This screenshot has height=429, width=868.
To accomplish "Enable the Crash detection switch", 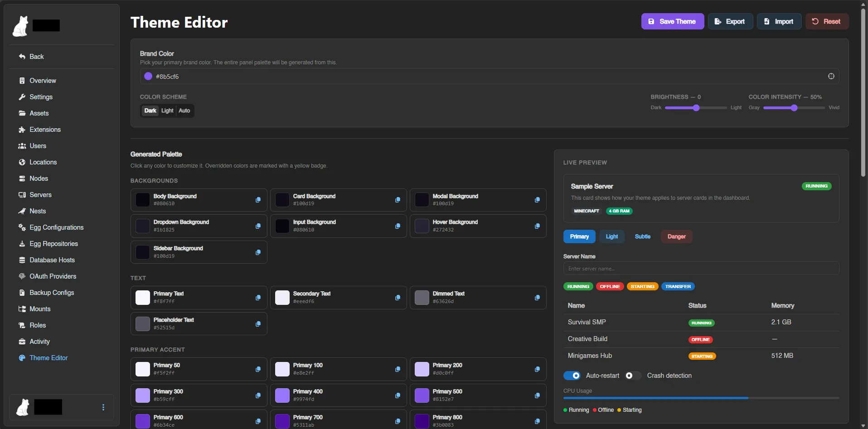I will coord(633,376).
